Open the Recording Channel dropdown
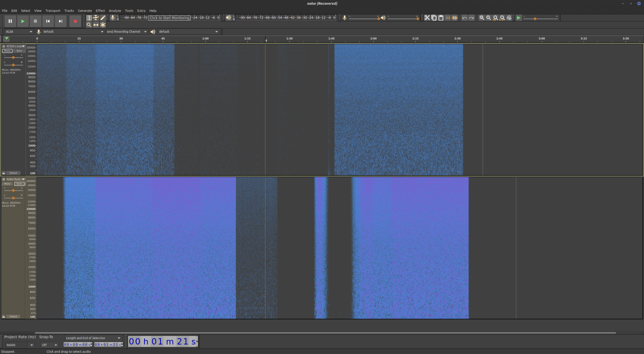Viewport: 644px width, 354px height. (x=127, y=31)
